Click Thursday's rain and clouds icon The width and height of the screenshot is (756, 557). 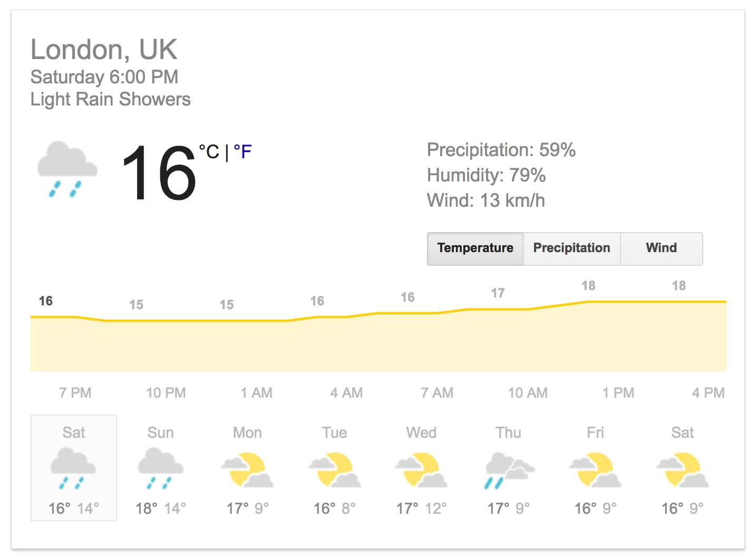click(509, 470)
